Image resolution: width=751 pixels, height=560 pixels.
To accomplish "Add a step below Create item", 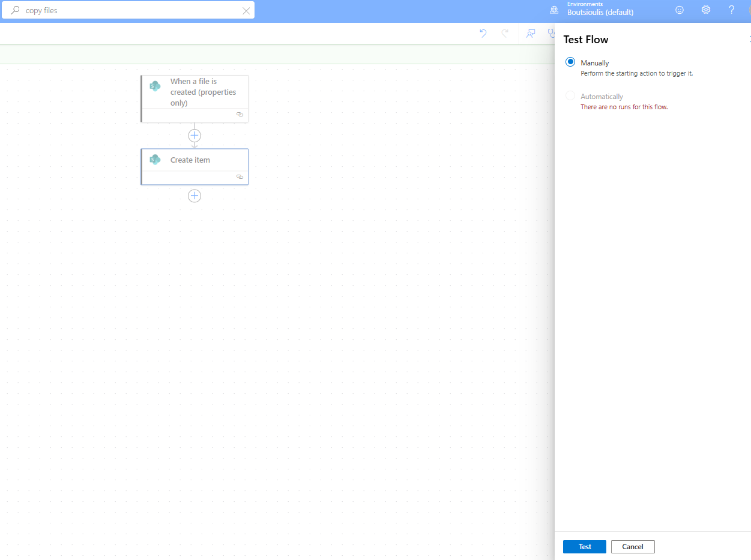I will point(195,196).
